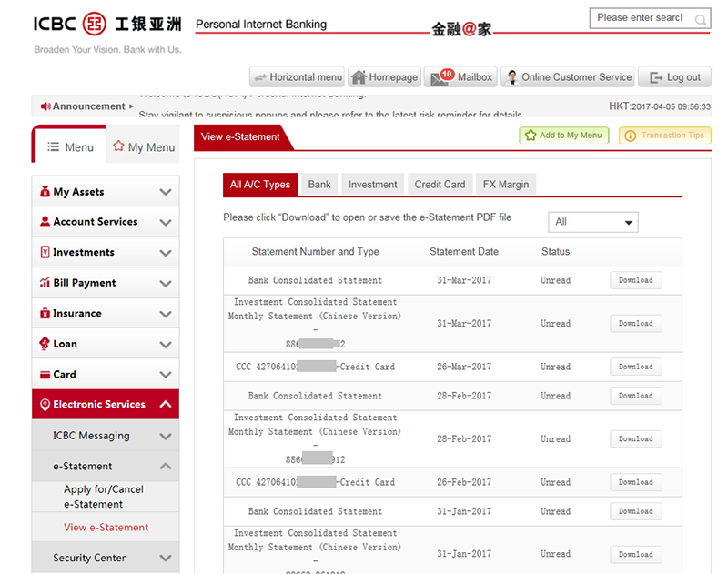Click the list icon on Menu tab

54,146
